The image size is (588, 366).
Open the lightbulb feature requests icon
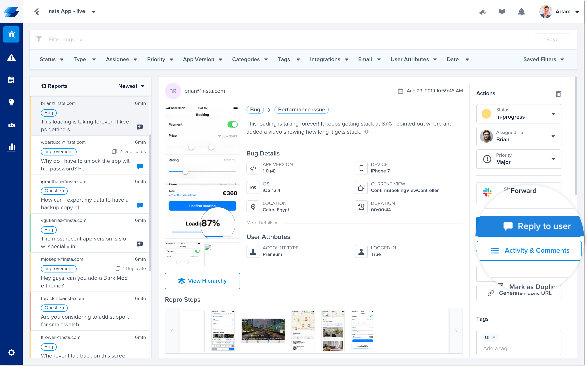[11, 102]
